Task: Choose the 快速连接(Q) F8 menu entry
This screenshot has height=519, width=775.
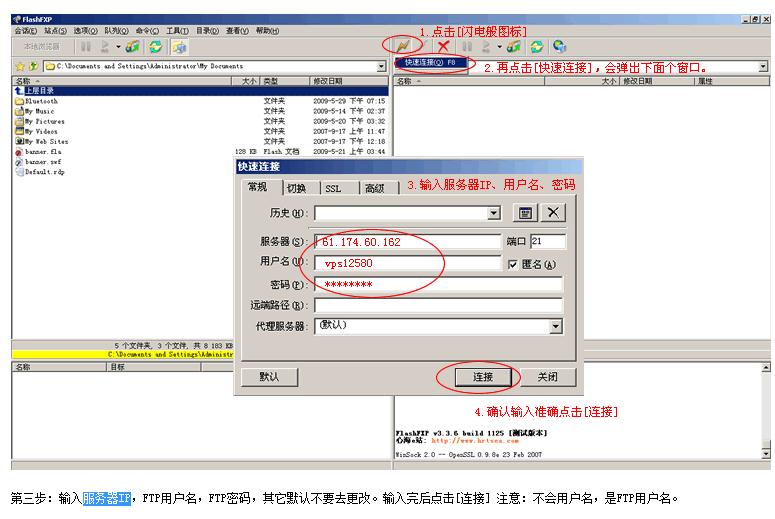Action: [x=430, y=63]
